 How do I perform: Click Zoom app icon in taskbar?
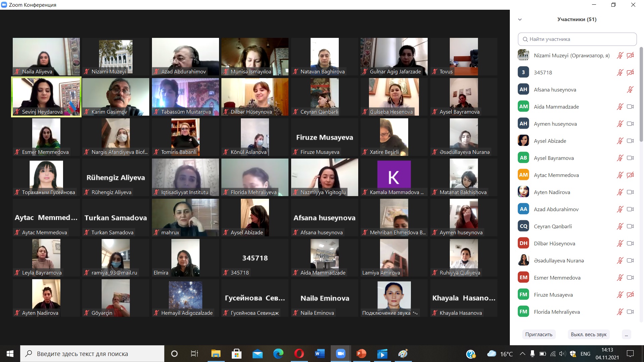[x=340, y=354]
